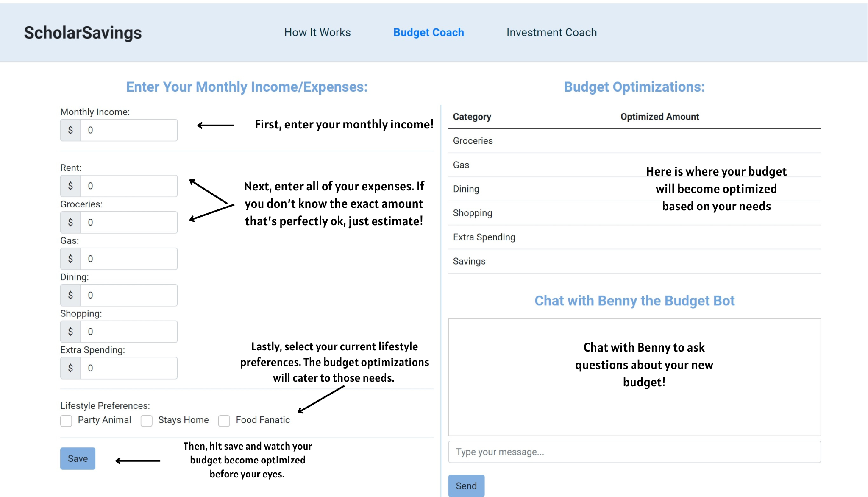Select the Shopping expense input
The width and height of the screenshot is (868, 497).
pyautogui.click(x=128, y=332)
